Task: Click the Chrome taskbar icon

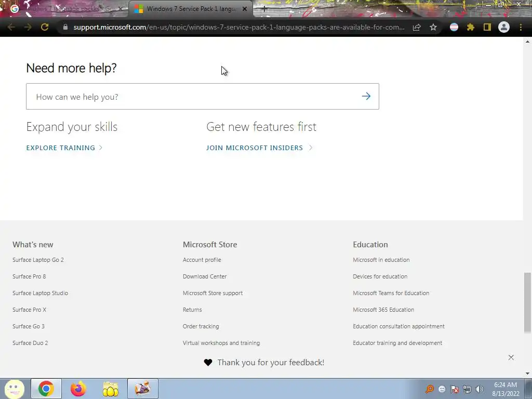Action: [46, 389]
